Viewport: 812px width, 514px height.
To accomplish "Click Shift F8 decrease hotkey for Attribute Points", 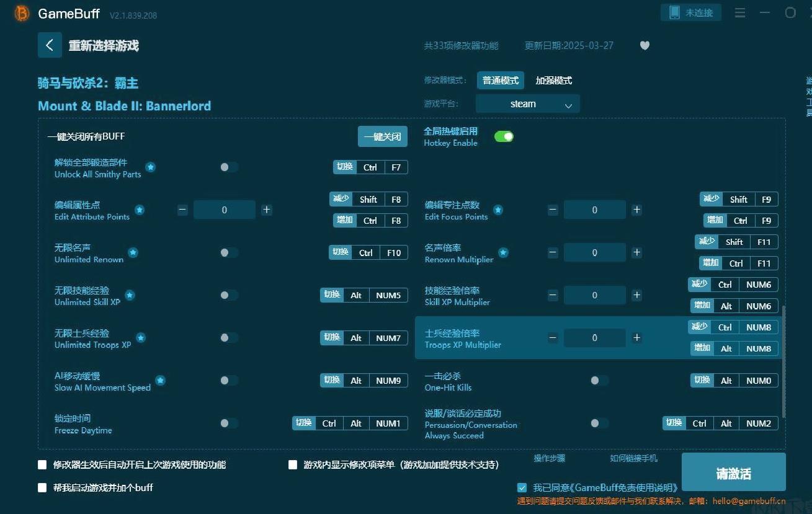I will (368, 199).
